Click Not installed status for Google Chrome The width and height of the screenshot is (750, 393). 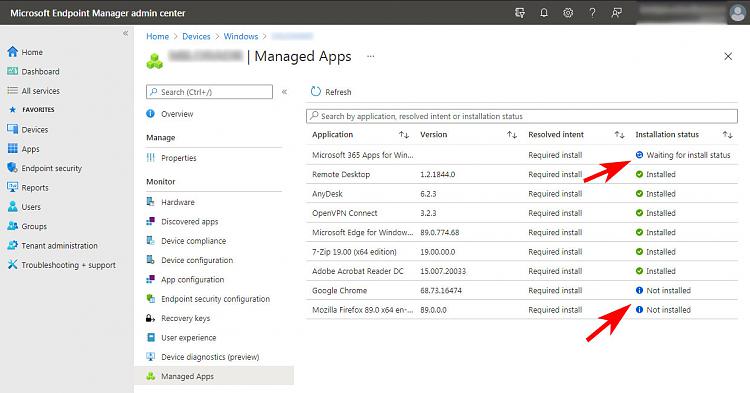tap(668, 291)
